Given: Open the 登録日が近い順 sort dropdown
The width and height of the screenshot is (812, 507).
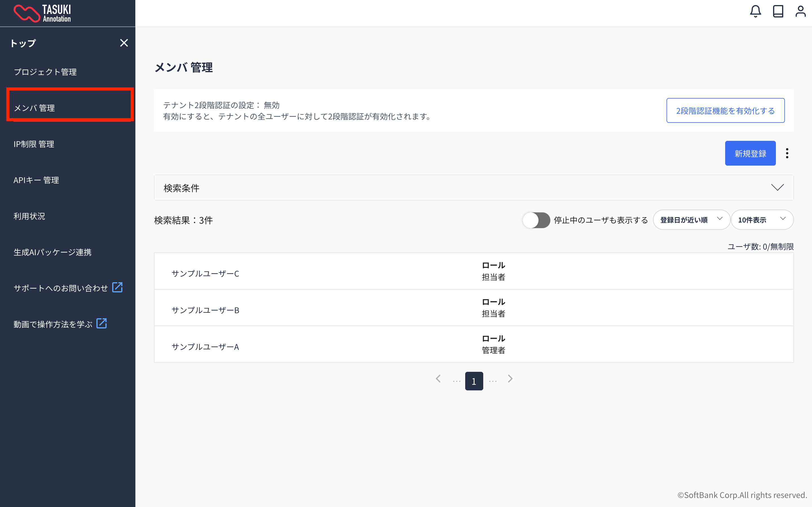Looking at the screenshot, I should click(691, 220).
